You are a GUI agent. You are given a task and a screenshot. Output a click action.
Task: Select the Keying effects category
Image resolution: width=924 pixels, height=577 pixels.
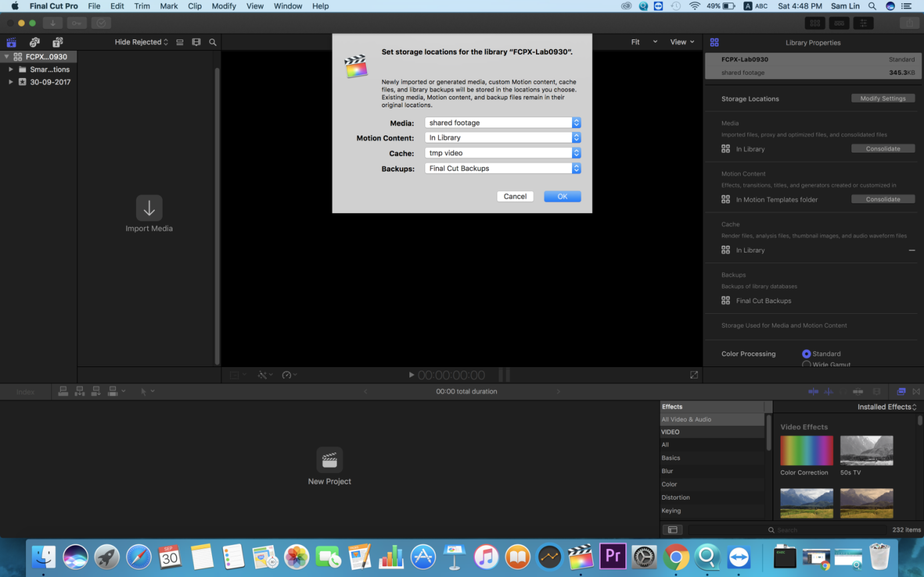pyautogui.click(x=713, y=511)
